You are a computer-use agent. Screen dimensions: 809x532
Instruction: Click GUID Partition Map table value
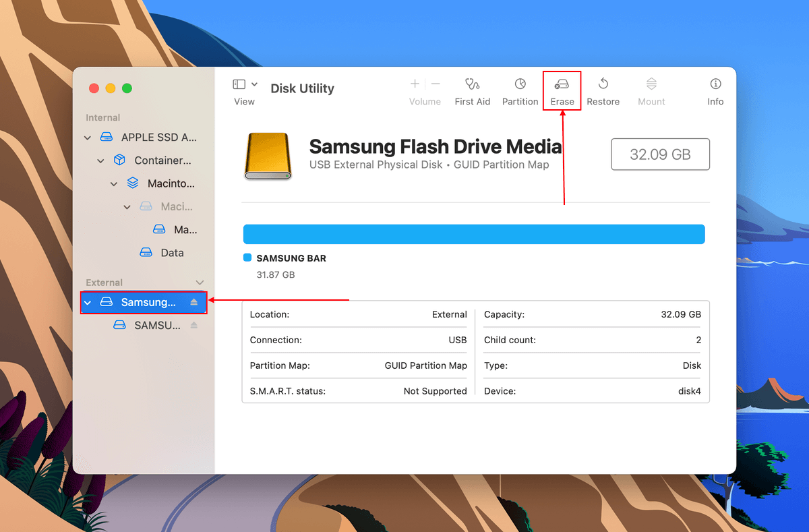[x=426, y=365]
